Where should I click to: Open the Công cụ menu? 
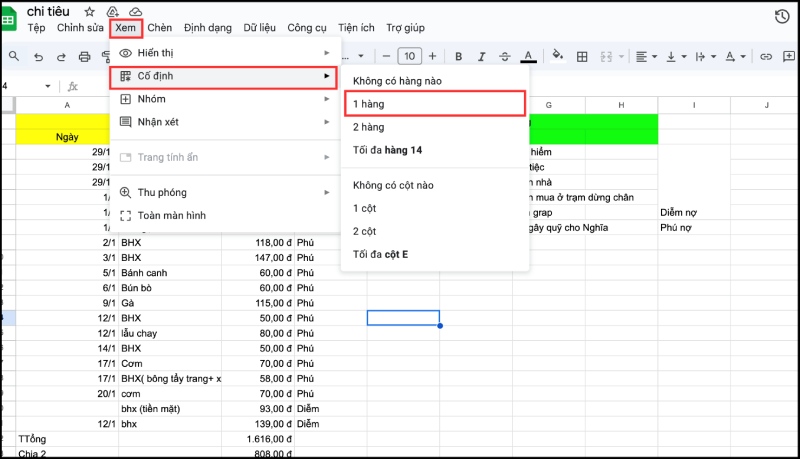[x=307, y=28]
